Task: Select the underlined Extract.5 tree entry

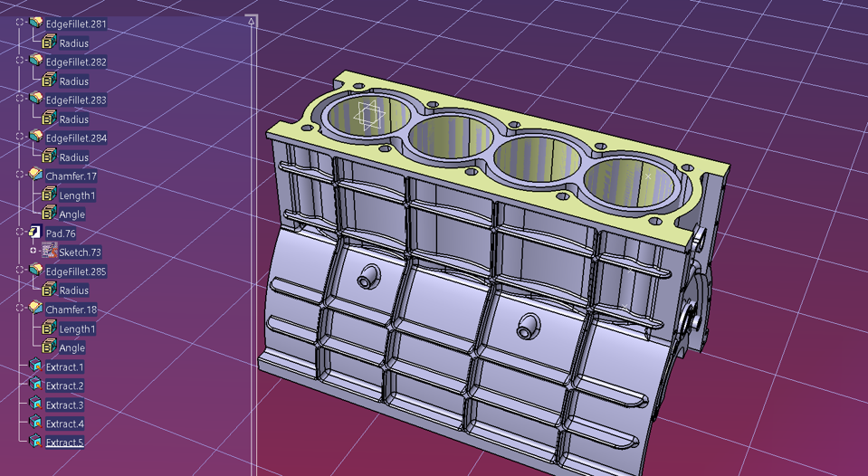Action: coord(64,443)
